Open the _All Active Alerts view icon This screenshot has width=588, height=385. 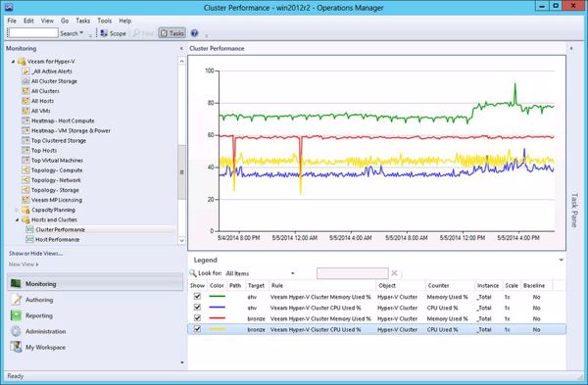point(25,72)
